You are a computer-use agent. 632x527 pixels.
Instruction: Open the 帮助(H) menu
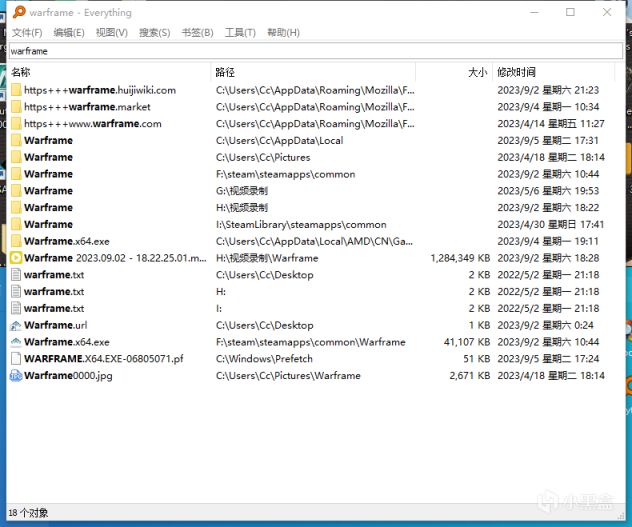point(283,33)
